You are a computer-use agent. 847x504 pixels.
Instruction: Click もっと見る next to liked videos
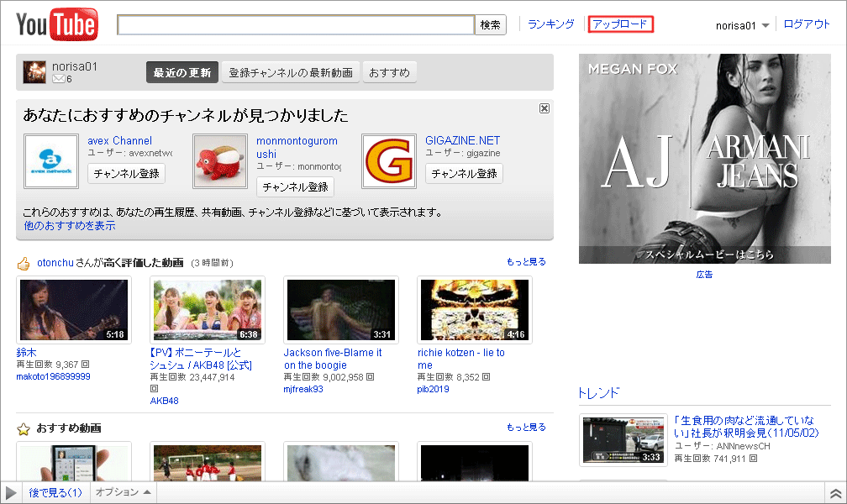click(526, 261)
